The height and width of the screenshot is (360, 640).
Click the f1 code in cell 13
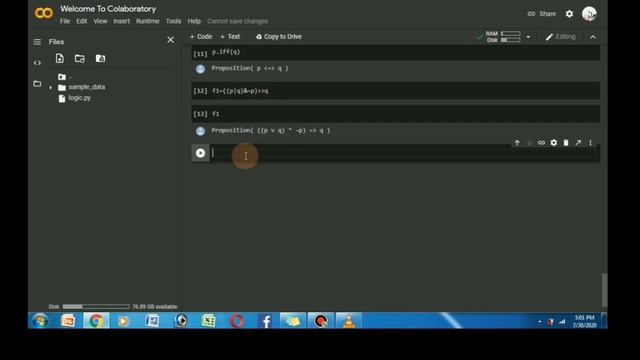[x=216, y=114]
